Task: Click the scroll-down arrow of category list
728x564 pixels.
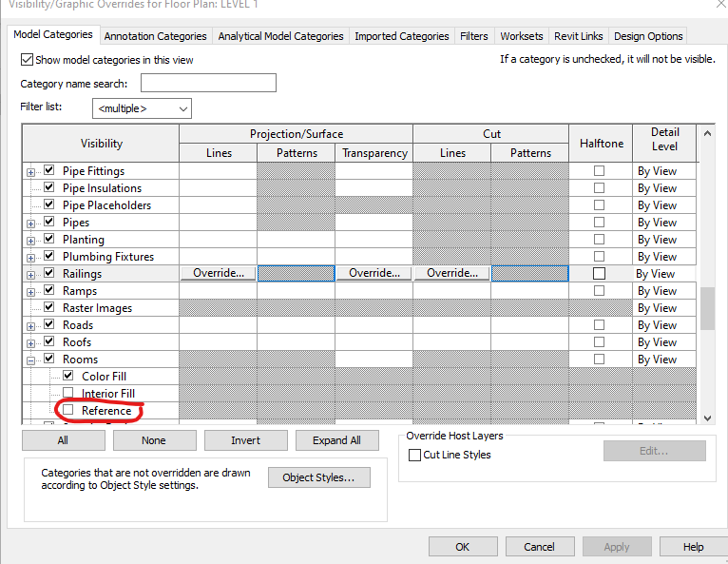Action: pyautogui.click(x=707, y=418)
